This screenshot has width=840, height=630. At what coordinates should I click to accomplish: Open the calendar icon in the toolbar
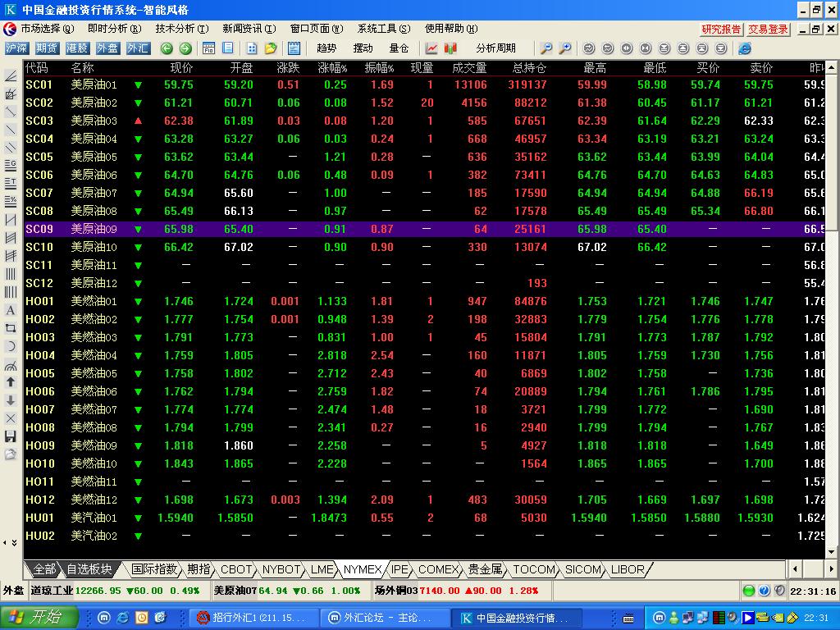tap(208, 48)
